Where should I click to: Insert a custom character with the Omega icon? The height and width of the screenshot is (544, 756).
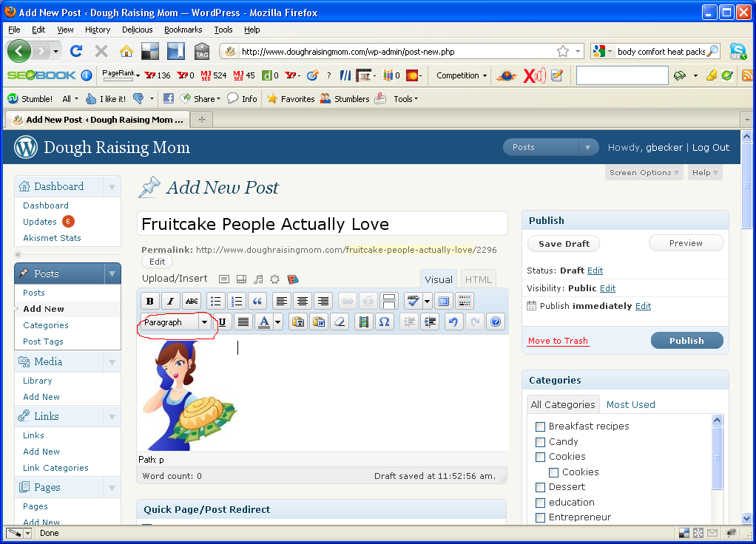click(x=384, y=322)
